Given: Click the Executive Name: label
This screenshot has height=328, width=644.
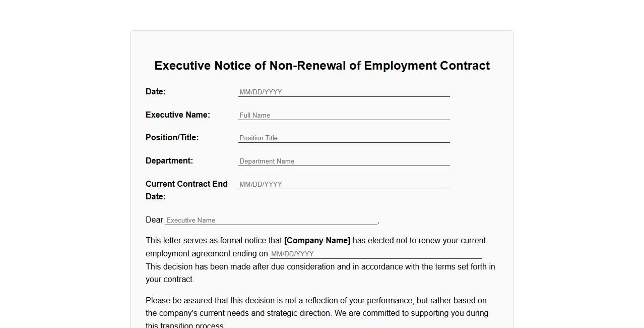Looking at the screenshot, I should pos(178,115).
